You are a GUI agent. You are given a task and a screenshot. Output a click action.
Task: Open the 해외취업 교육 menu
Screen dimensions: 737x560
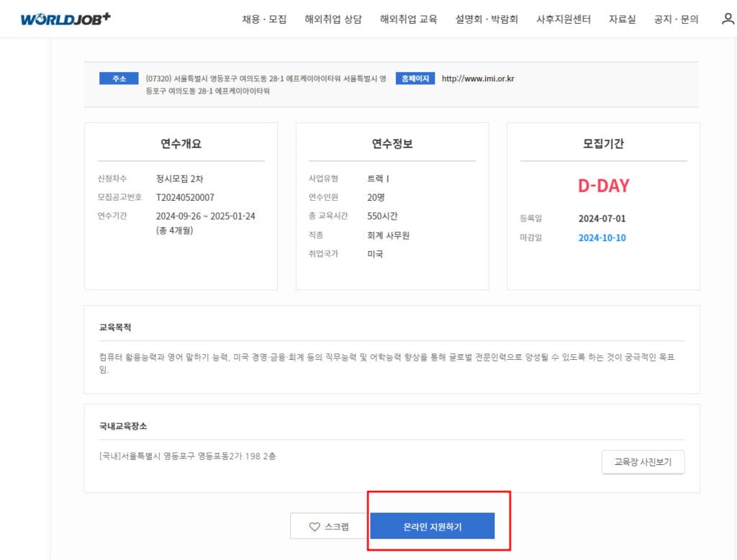click(x=408, y=20)
